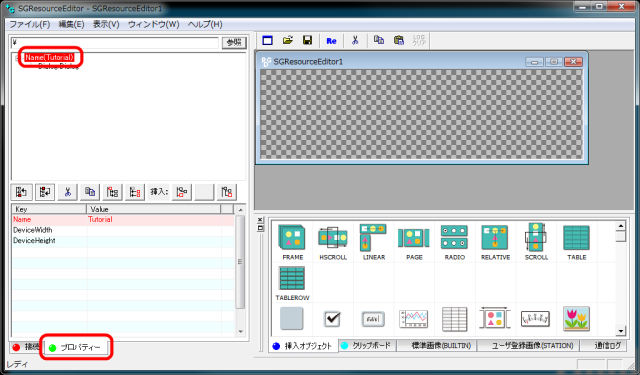Select the FRAME layout object

click(x=292, y=242)
